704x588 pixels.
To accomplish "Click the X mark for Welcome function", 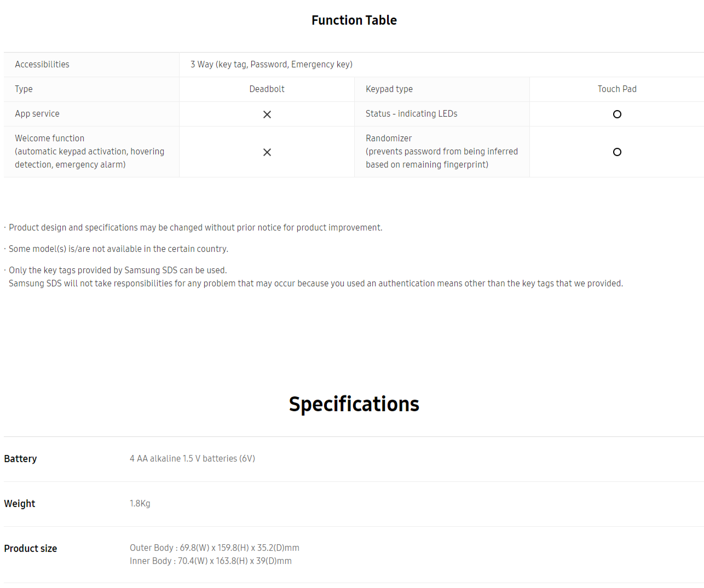I will click(267, 152).
